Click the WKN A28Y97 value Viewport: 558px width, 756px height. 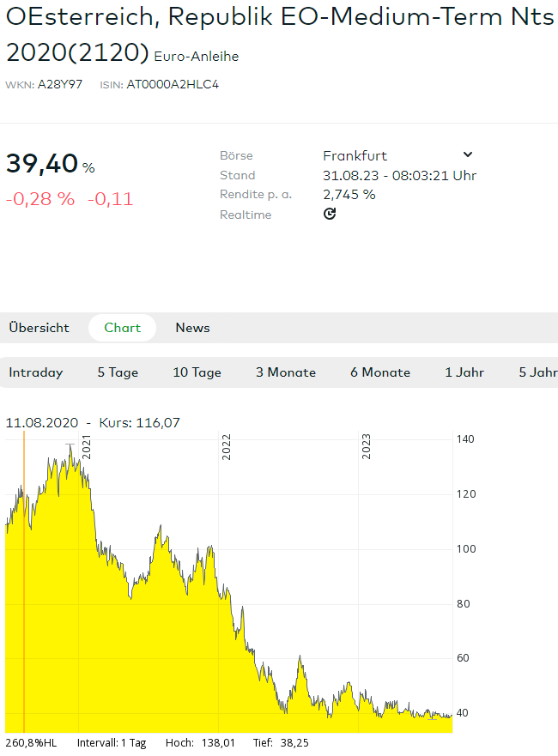(60, 85)
